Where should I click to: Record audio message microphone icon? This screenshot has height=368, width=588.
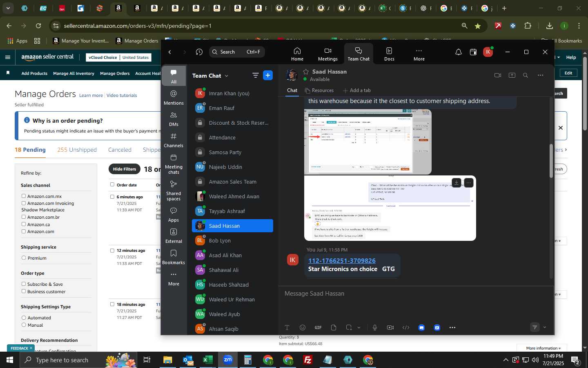pos(375,328)
